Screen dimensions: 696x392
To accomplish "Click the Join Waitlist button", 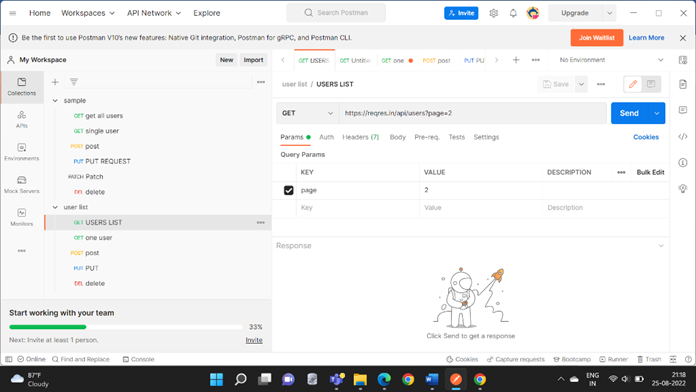I will [x=597, y=38].
